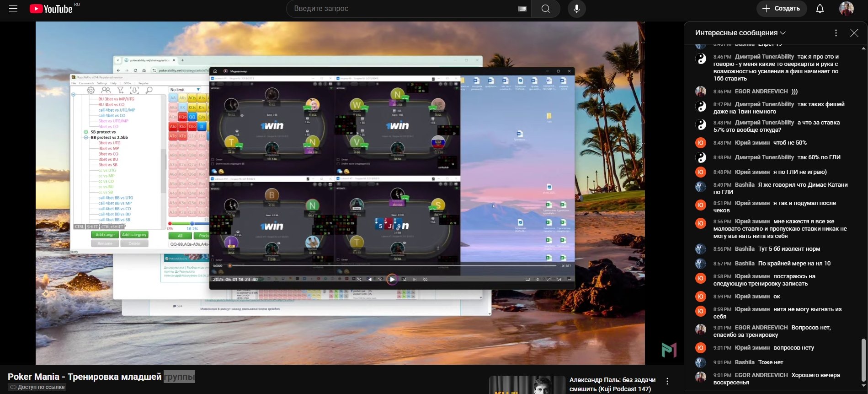
Task: Toggle the QQ hand cell
Action: pyautogui.click(x=192, y=117)
